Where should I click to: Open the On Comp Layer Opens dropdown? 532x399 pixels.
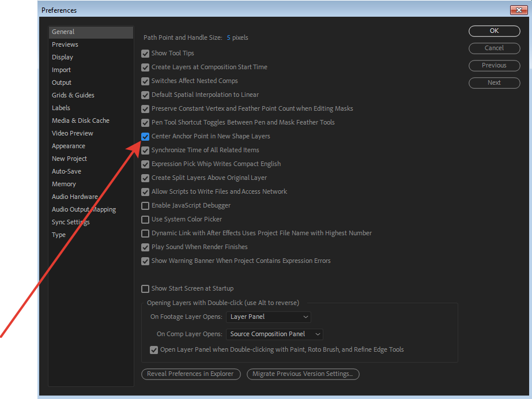point(274,334)
